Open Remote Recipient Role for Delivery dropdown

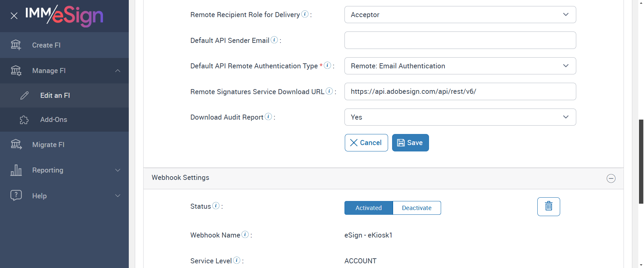[460, 15]
